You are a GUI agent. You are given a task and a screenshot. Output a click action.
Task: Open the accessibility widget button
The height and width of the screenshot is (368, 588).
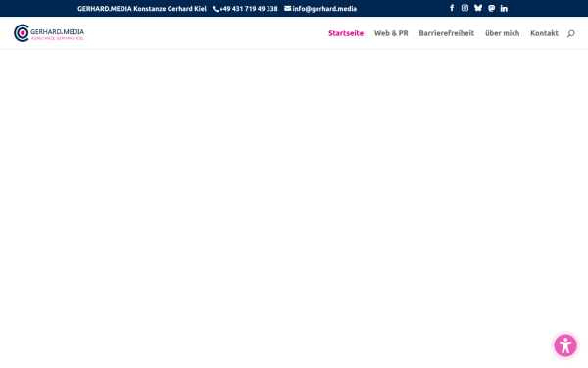pos(565,345)
